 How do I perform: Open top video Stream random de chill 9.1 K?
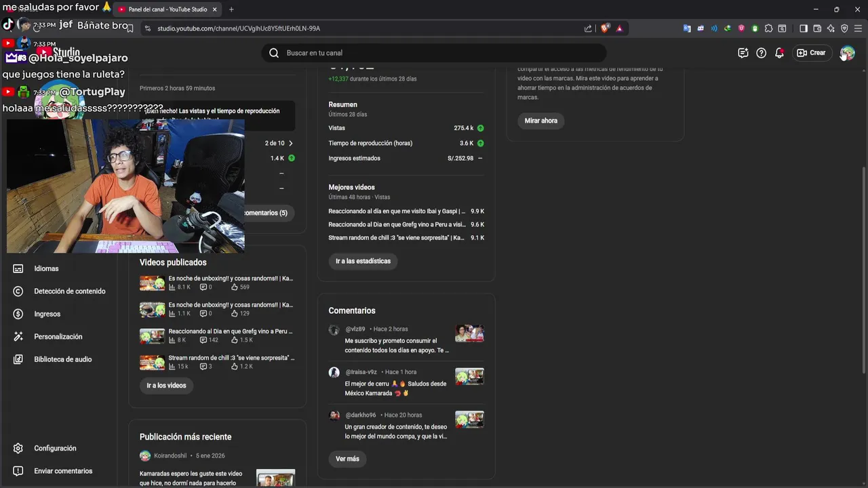tap(397, 238)
